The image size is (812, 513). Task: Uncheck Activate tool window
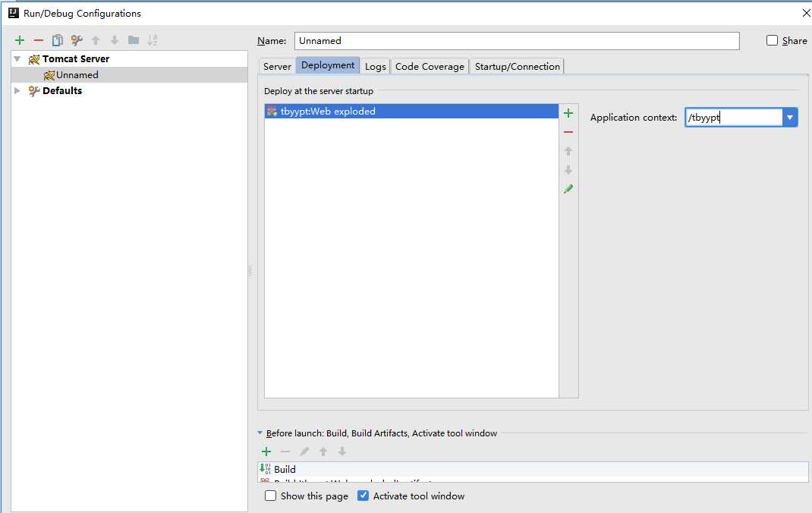click(x=363, y=496)
